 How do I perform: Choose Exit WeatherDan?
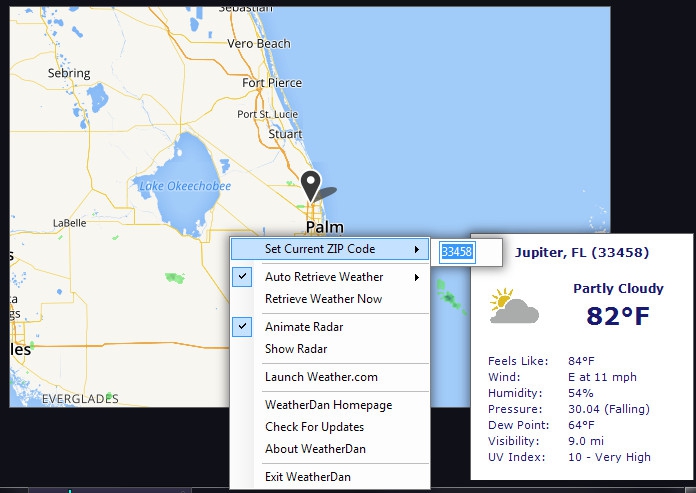[x=308, y=477]
